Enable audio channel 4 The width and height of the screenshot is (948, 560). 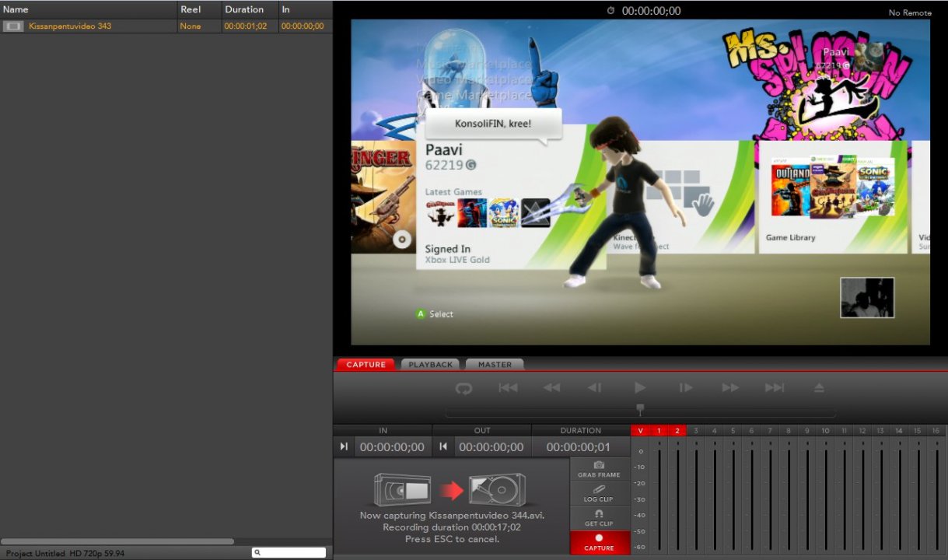pos(714,431)
